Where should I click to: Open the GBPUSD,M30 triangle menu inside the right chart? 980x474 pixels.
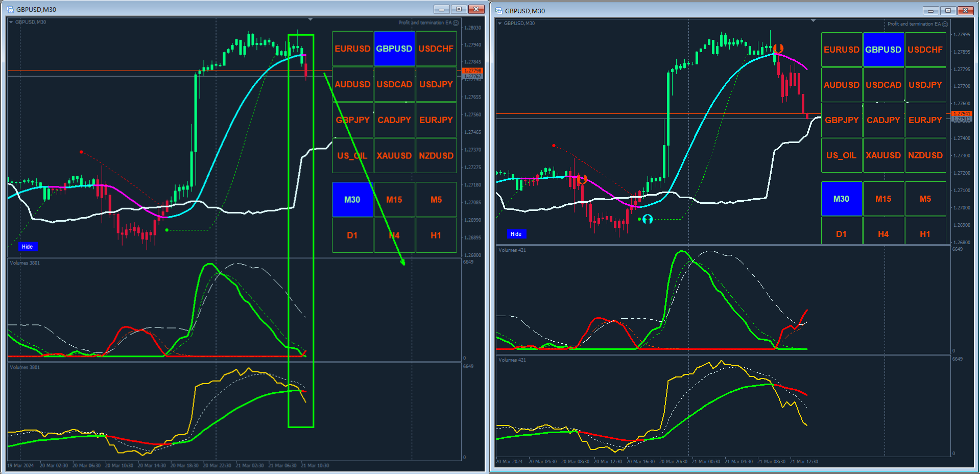click(500, 23)
